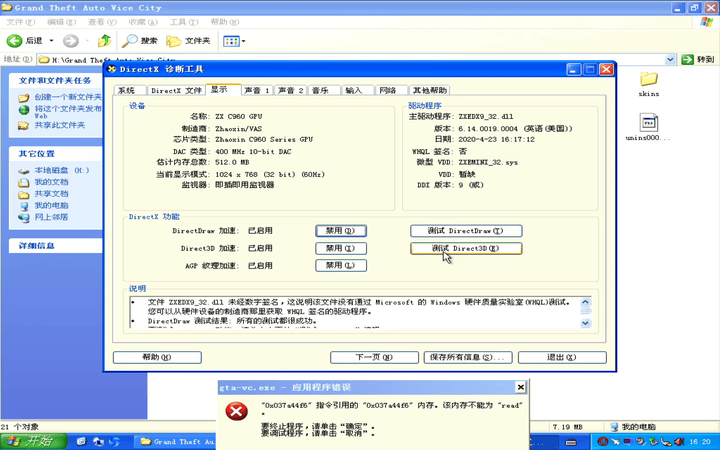Click the red shield tray icon

pos(603,442)
